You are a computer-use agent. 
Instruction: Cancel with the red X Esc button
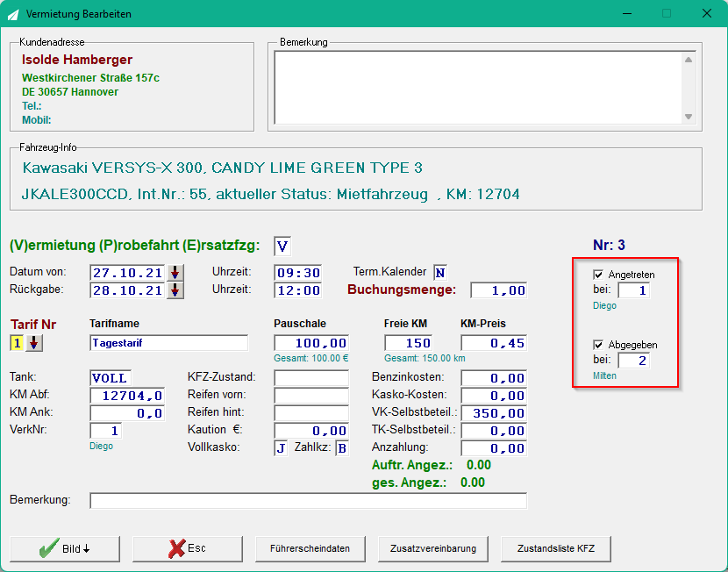point(188,549)
